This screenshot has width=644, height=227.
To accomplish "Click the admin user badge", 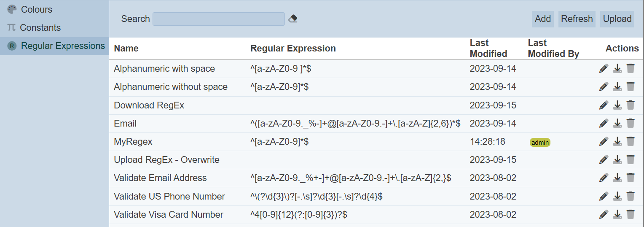I will coord(540,143).
